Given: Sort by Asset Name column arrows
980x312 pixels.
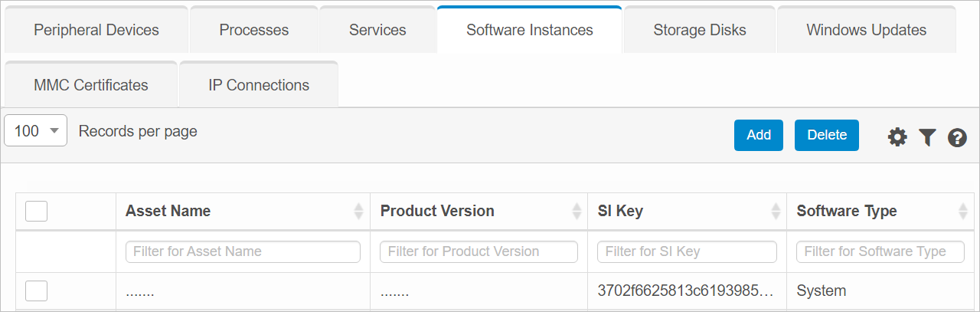Looking at the screenshot, I should (x=358, y=212).
